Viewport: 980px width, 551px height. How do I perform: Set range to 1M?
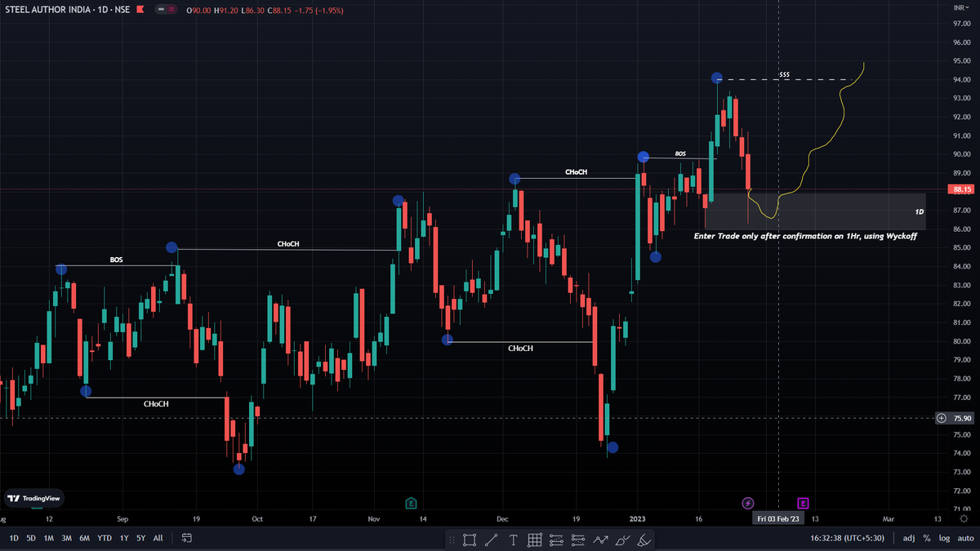pos(49,538)
